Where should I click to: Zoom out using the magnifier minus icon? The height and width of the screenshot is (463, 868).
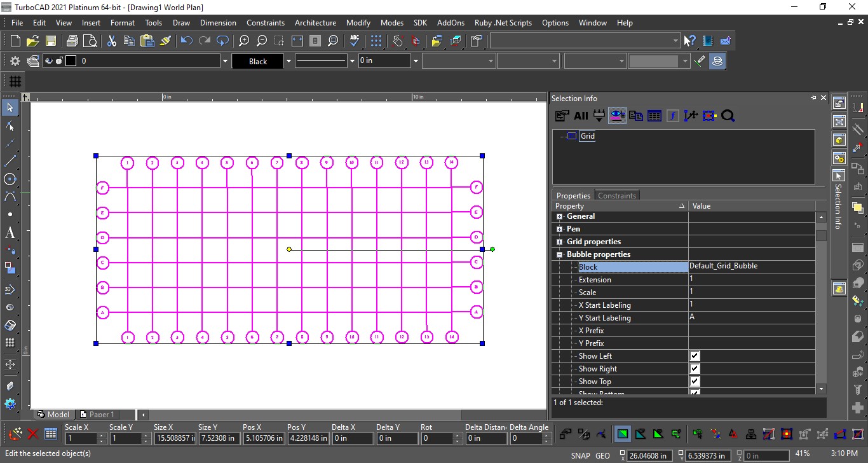[x=262, y=41]
